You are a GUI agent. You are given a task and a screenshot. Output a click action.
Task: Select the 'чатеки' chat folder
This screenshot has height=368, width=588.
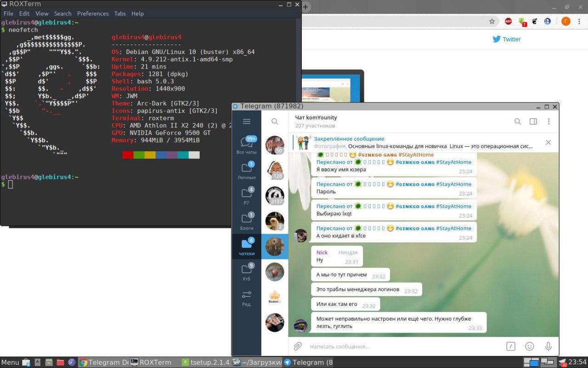247,247
